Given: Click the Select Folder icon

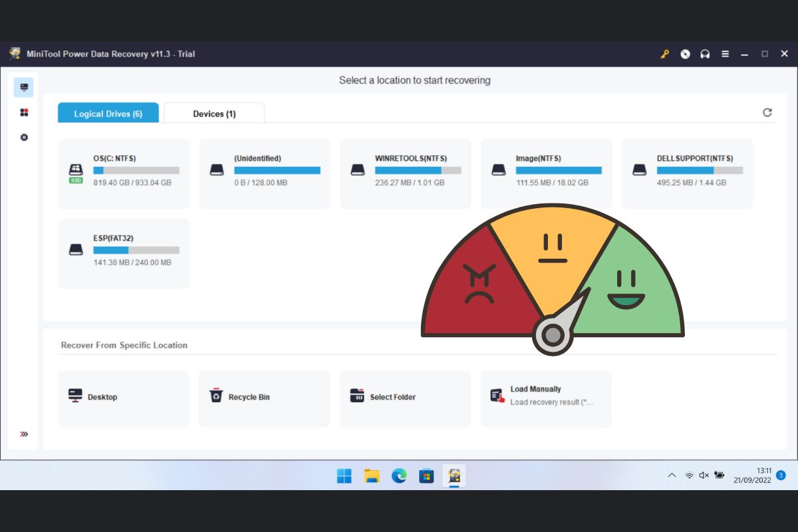Looking at the screenshot, I should point(357,396).
